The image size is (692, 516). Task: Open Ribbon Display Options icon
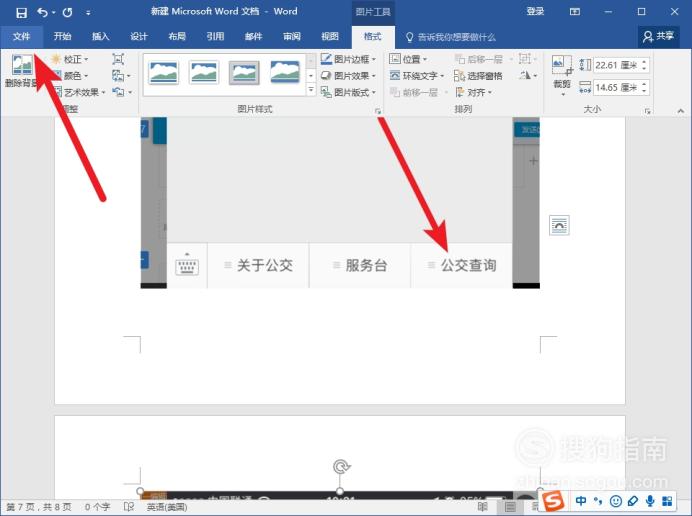(575, 12)
